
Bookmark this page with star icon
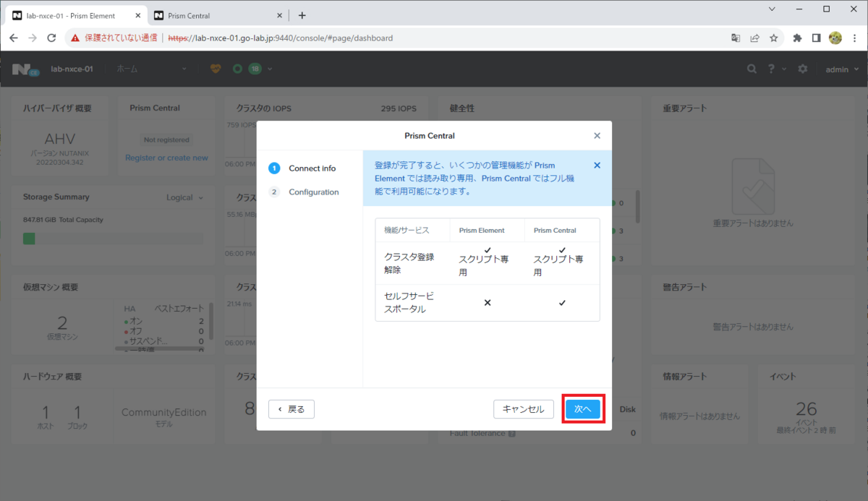(x=773, y=38)
